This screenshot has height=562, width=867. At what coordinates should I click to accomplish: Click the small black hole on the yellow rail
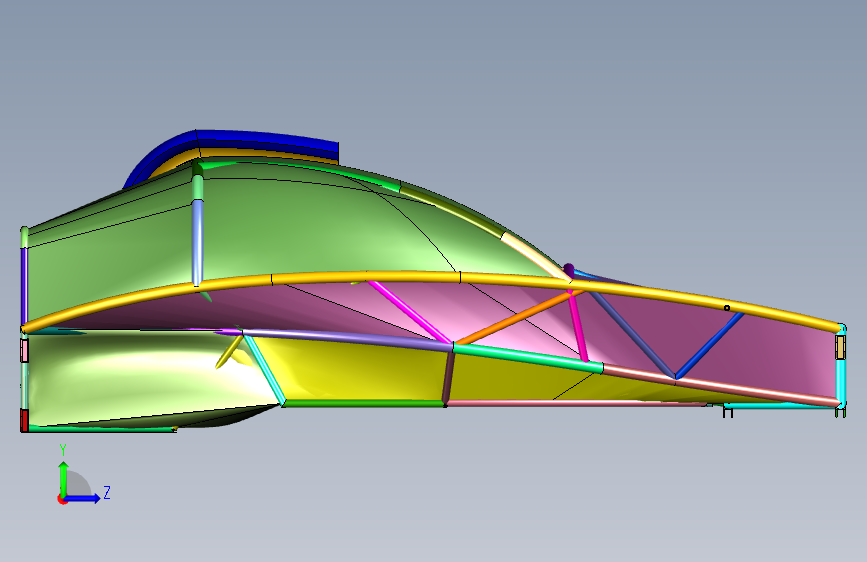coord(727,308)
